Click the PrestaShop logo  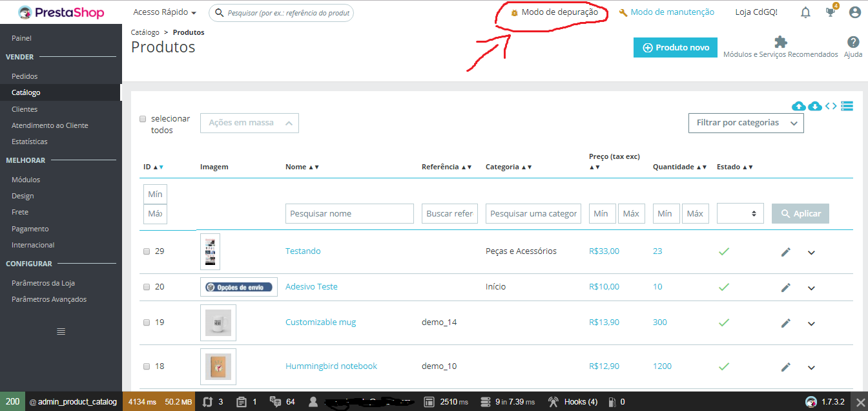point(61,12)
